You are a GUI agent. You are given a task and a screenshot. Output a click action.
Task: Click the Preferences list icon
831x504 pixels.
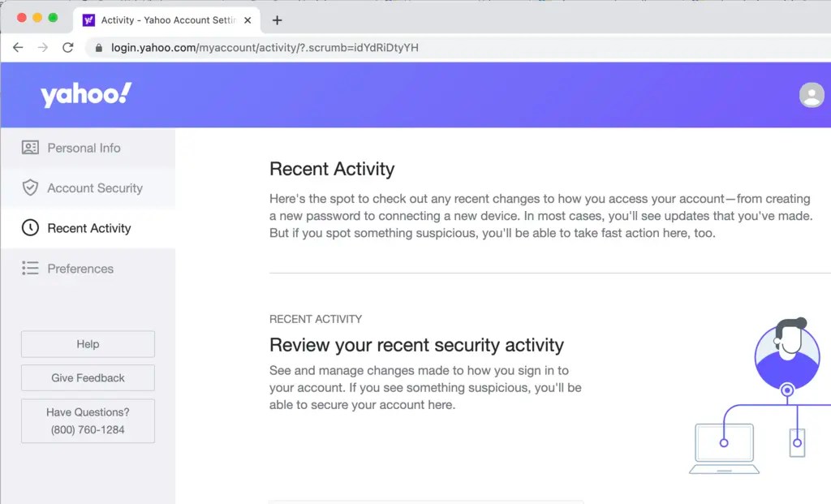30,269
